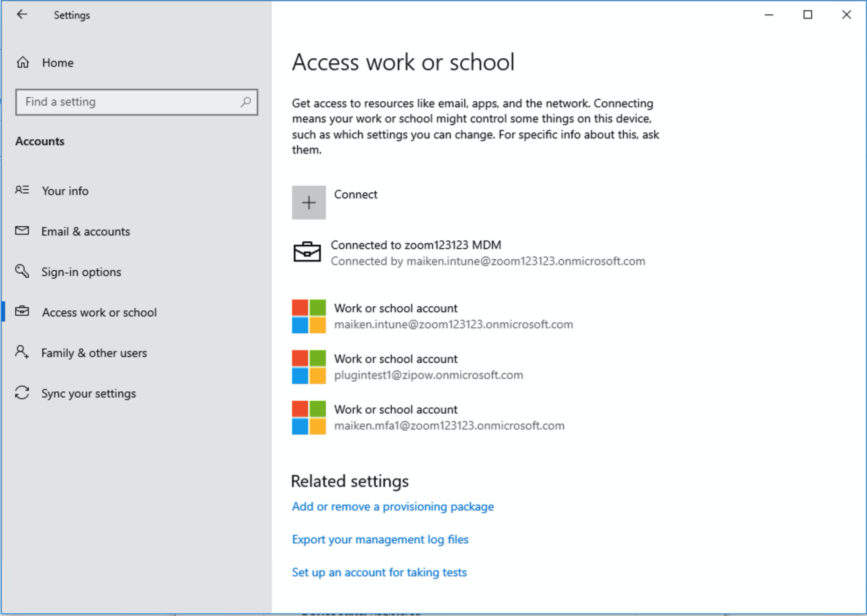Click the Home house icon
The image size is (867, 616).
point(23,62)
